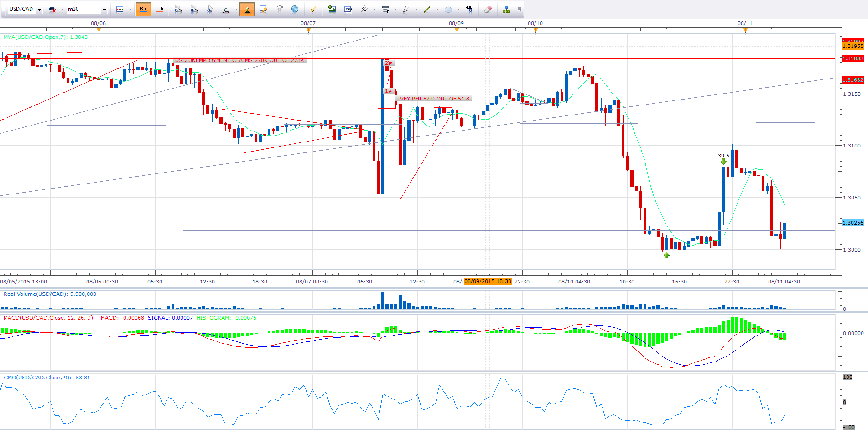Click the zoom out magnifier icon

pos(194,9)
